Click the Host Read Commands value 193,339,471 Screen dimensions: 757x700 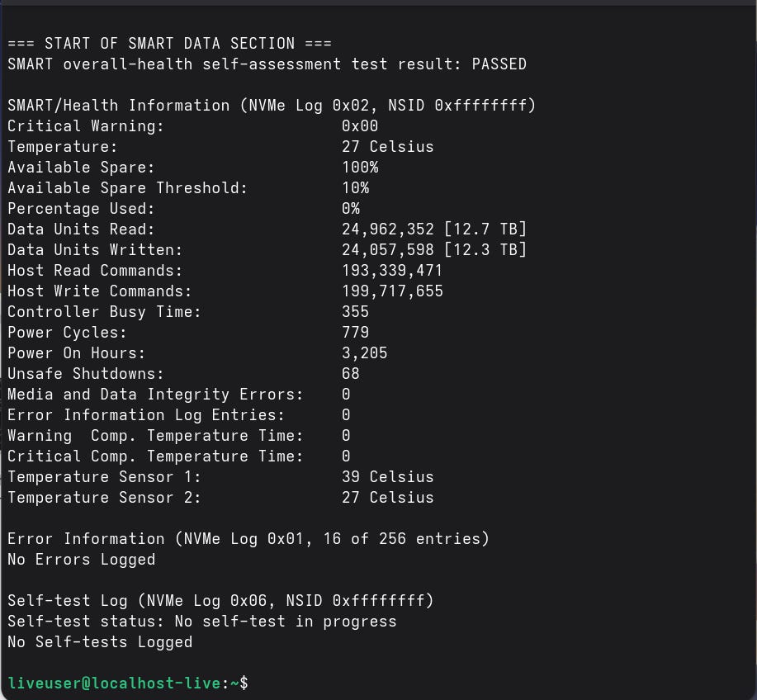point(392,271)
